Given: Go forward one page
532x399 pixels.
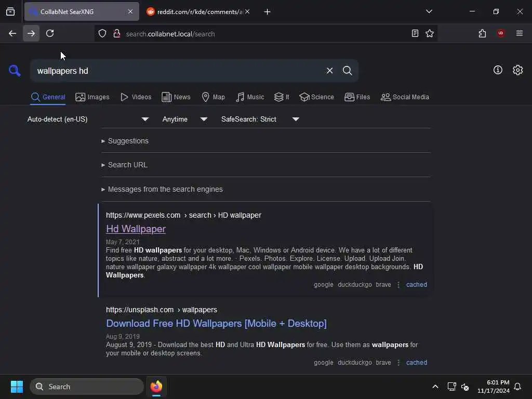Looking at the screenshot, I should tap(31, 33).
